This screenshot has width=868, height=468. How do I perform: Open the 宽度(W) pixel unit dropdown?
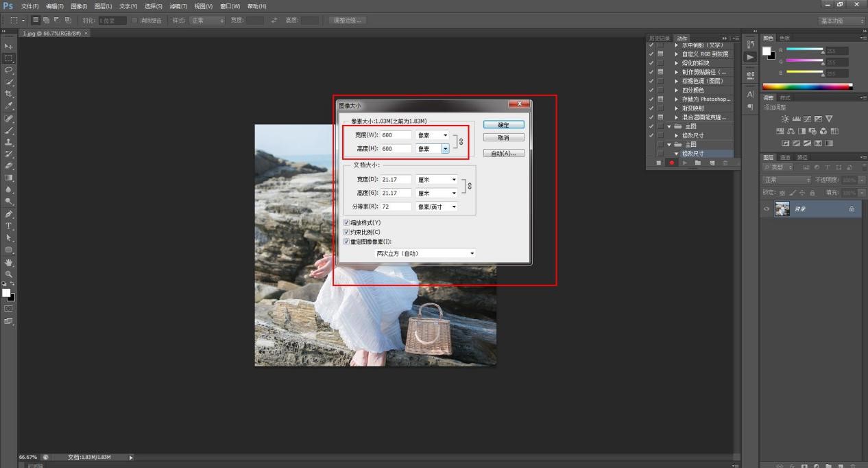tap(433, 135)
